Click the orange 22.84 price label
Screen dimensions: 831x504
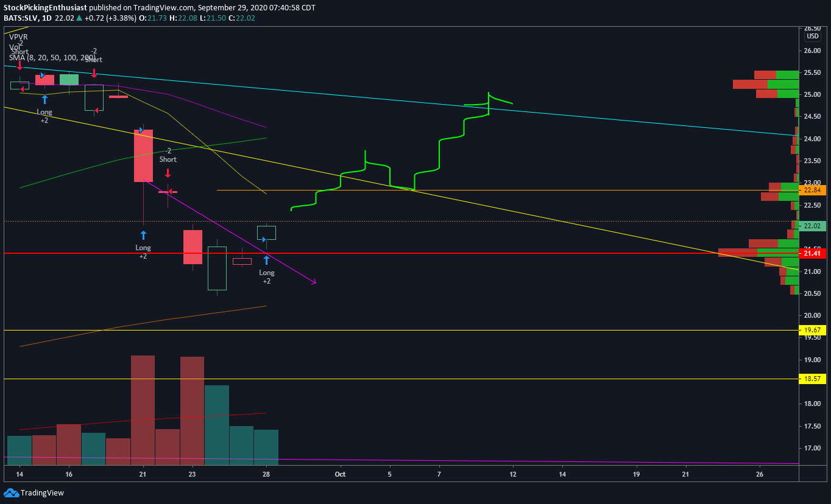pos(813,191)
